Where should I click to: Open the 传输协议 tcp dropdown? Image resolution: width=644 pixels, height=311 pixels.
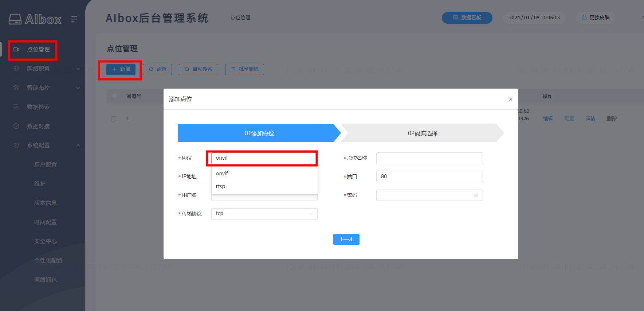tap(264, 214)
